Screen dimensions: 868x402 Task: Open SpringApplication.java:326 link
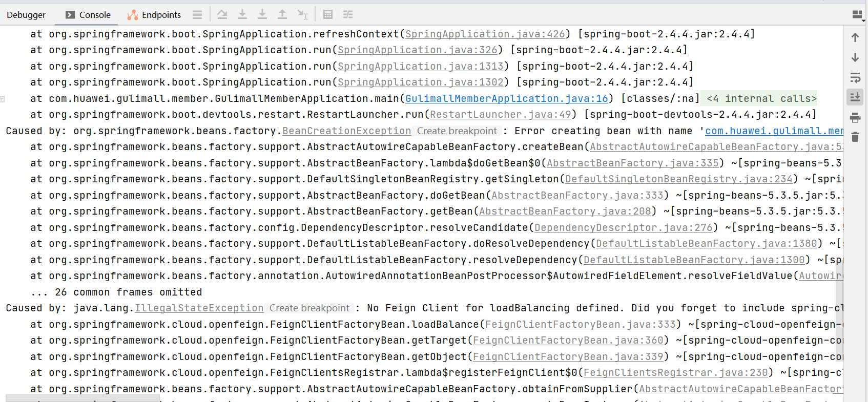pos(417,50)
